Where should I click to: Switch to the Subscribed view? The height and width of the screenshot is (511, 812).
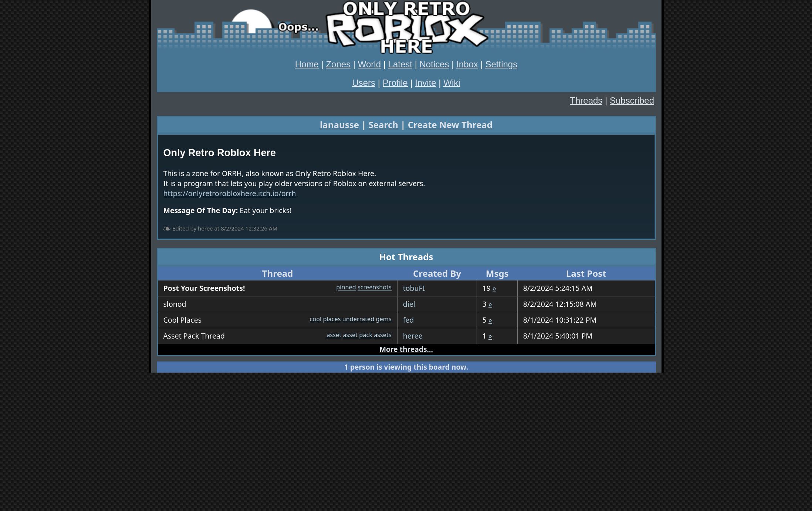[x=632, y=101]
